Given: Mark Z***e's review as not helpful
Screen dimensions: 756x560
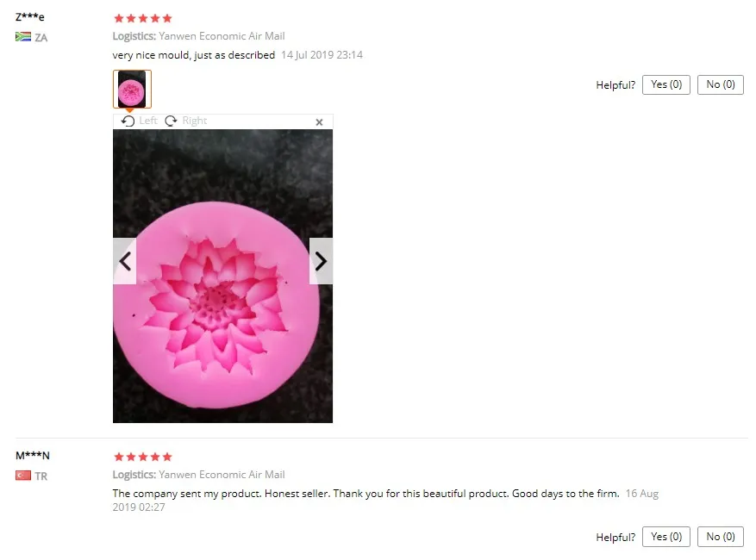Looking at the screenshot, I should pos(721,84).
